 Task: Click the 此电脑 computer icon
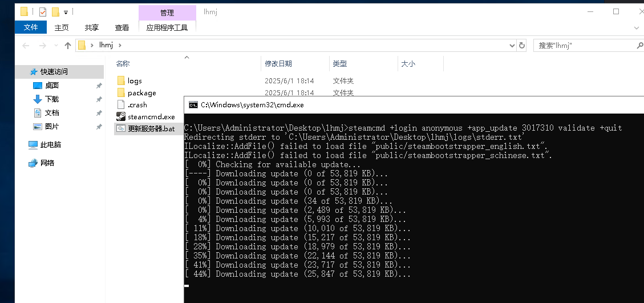tap(33, 145)
